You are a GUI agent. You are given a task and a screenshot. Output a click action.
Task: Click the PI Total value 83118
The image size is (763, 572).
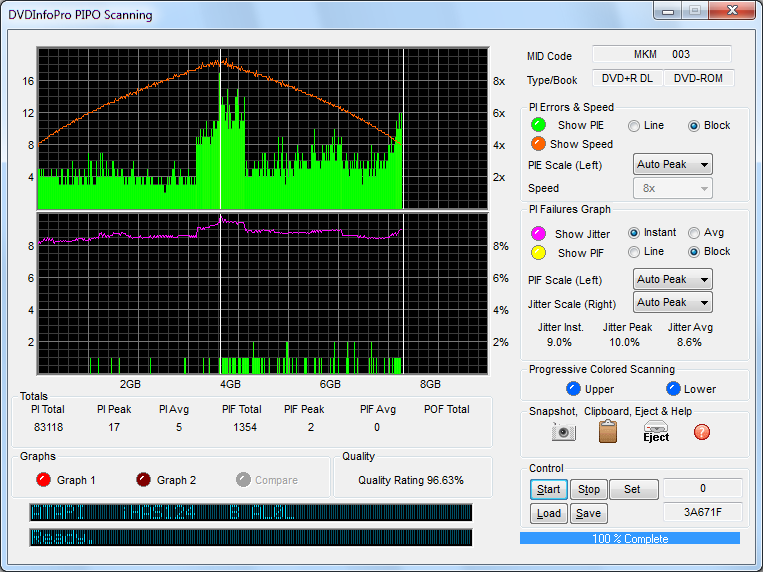click(48, 427)
